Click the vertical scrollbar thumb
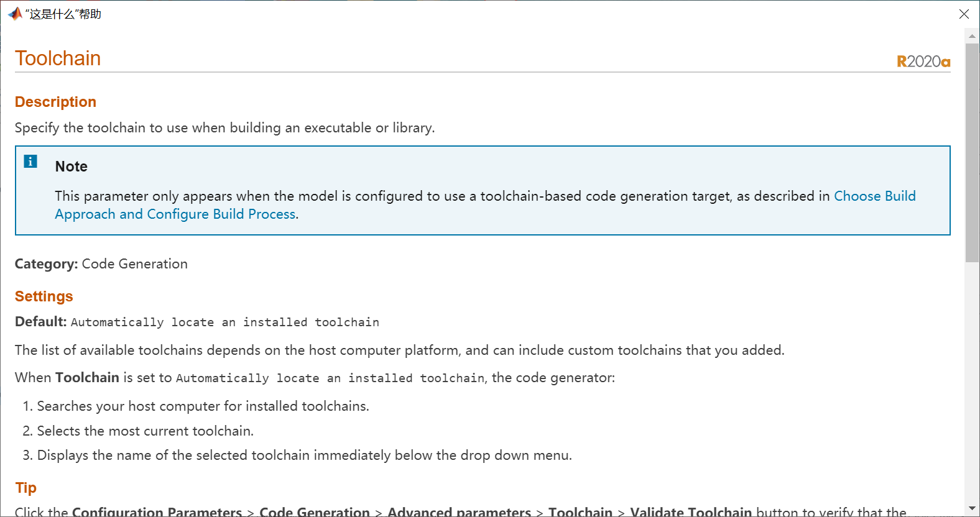Viewport: 980px width, 517px height. 972,152
